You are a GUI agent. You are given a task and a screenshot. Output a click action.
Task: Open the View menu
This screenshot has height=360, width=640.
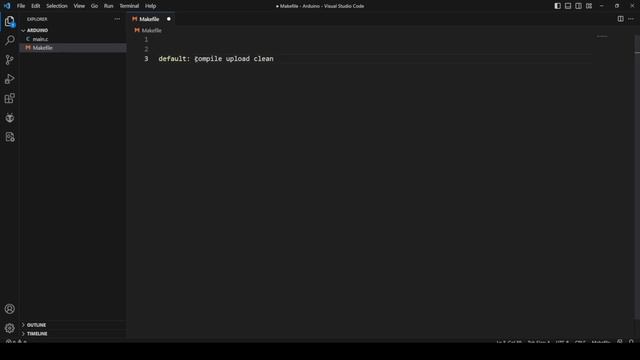coord(79,6)
